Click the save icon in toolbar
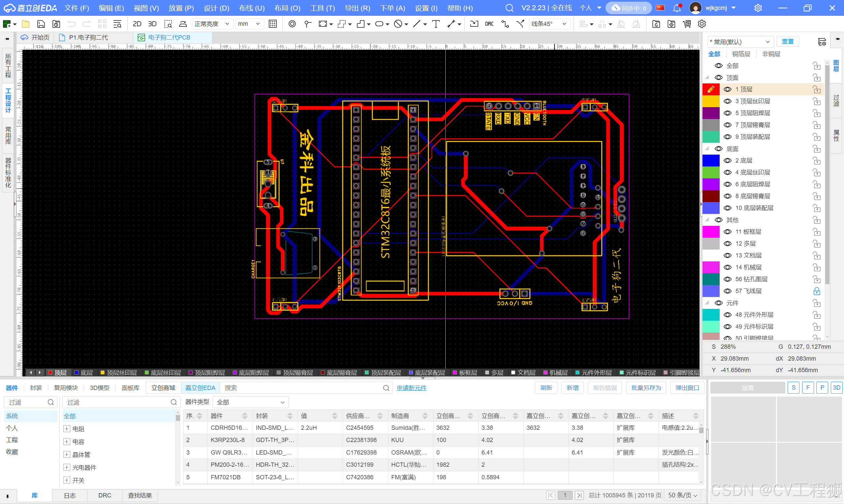 [41, 24]
